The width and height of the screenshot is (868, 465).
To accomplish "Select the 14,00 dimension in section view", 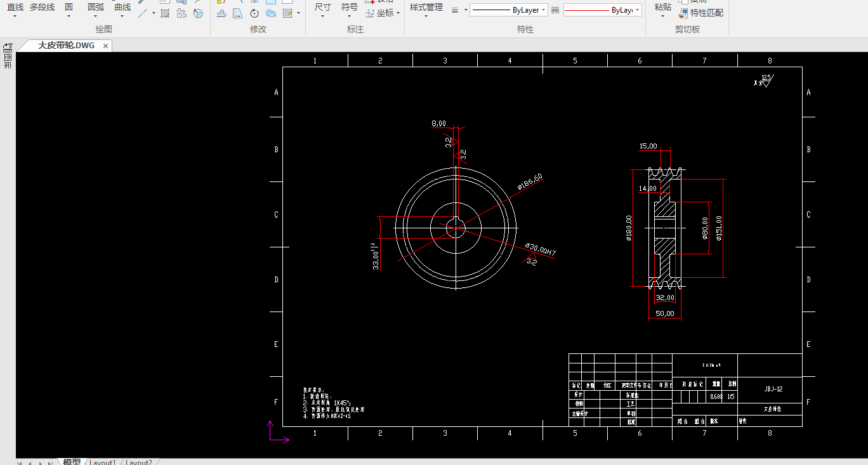I will [648, 188].
